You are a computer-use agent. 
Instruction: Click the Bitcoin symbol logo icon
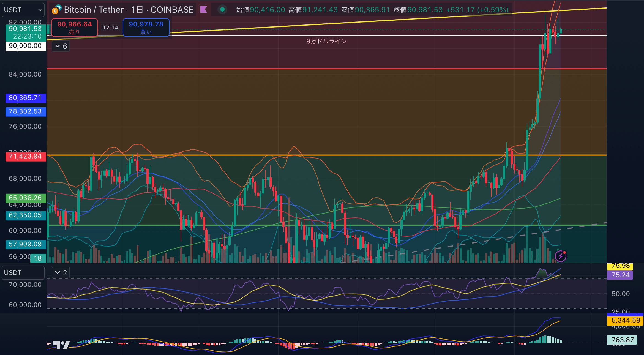56,10
